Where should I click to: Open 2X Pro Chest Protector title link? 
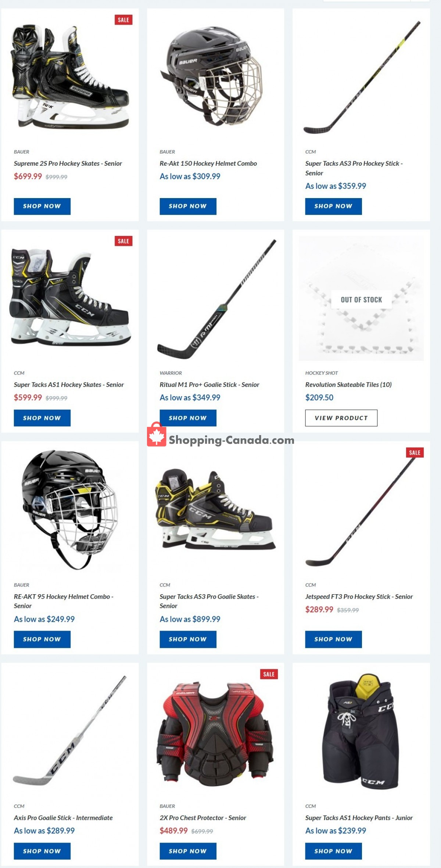click(203, 818)
